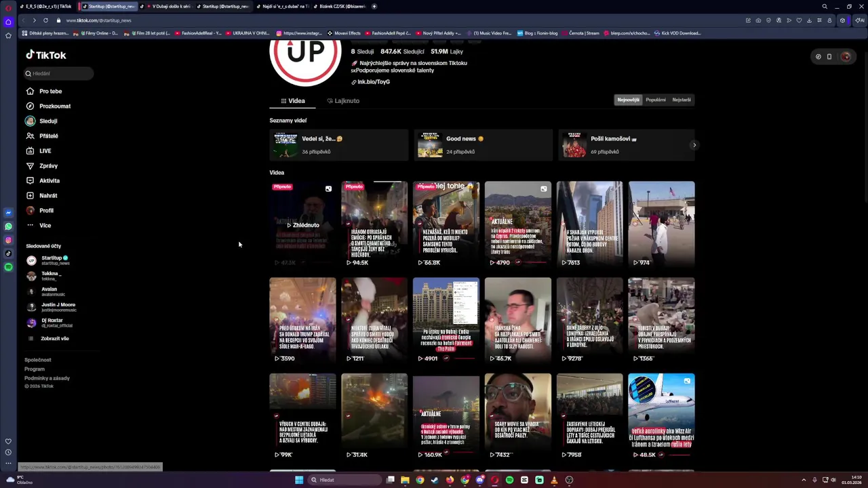Expand Podmínky a zásady footer section

coord(47,378)
